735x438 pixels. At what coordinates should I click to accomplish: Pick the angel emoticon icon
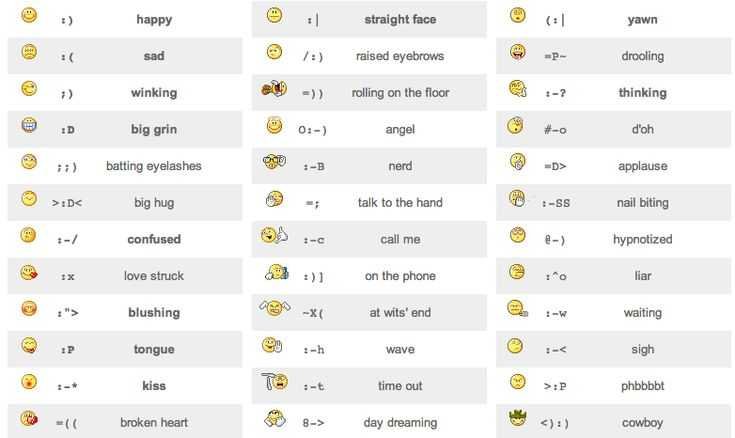(x=274, y=126)
